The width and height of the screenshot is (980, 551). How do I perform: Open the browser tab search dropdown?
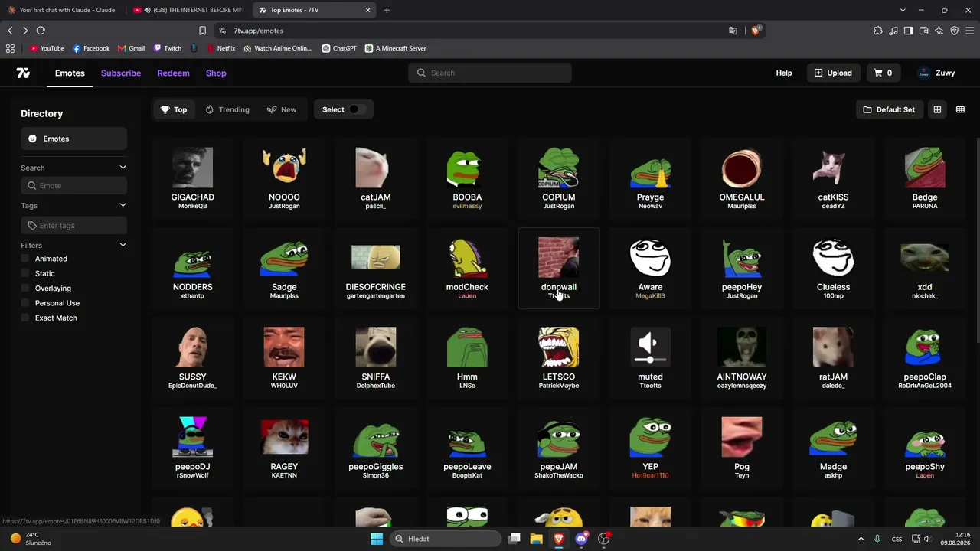click(903, 10)
